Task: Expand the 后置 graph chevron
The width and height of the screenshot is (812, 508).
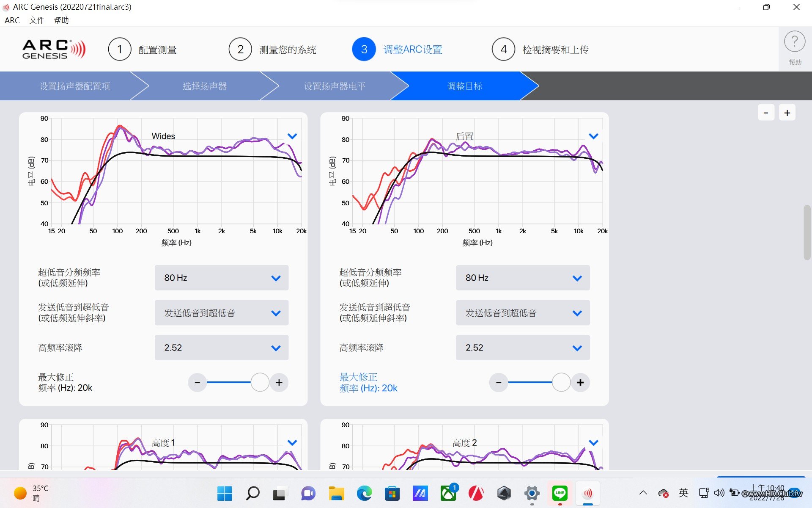Action: click(593, 136)
